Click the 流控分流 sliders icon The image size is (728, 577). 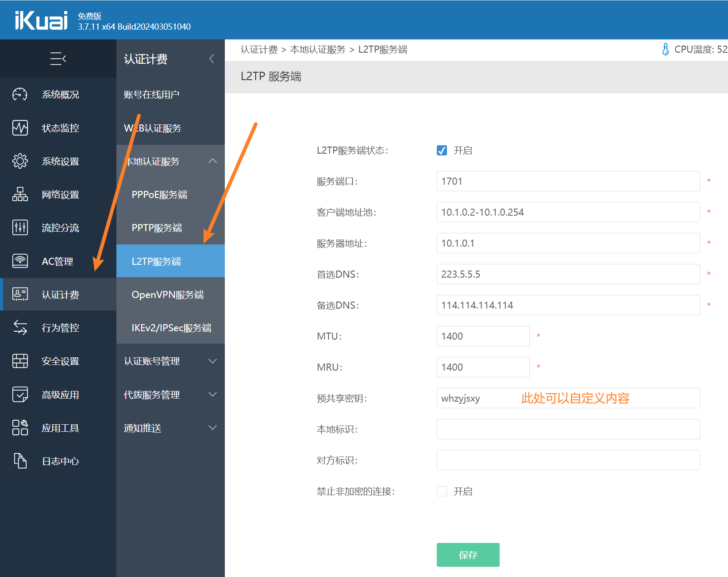point(20,228)
